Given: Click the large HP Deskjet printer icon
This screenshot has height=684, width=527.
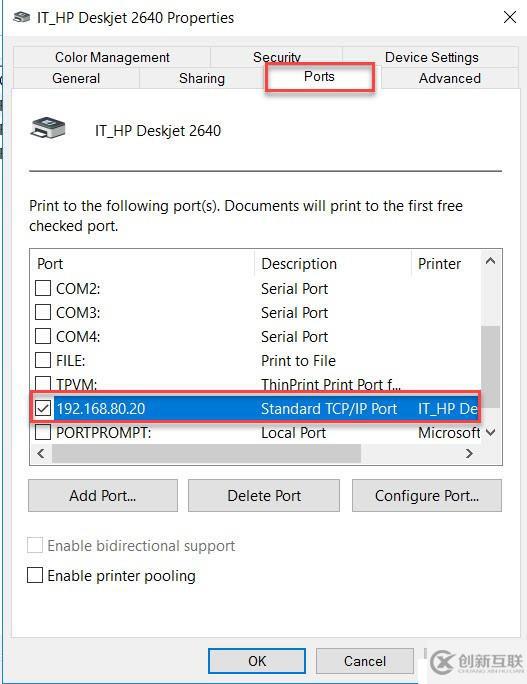Looking at the screenshot, I should 48,128.
